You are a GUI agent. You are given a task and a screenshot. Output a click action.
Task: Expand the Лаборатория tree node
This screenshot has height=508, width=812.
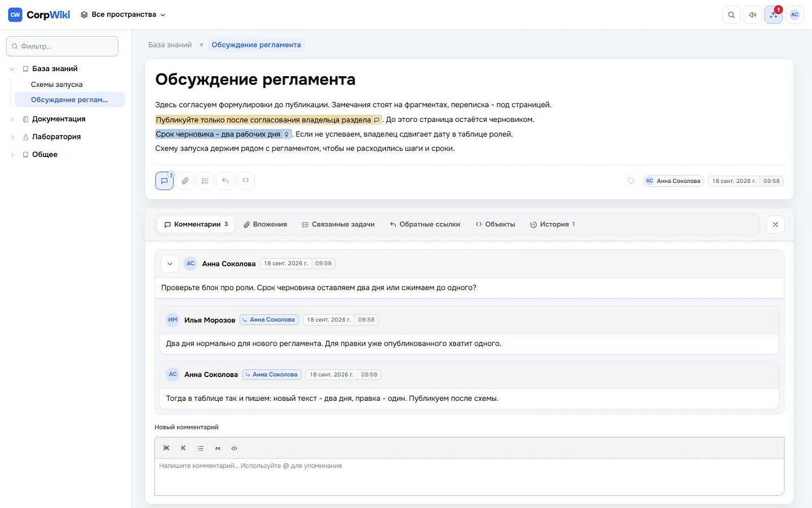(x=12, y=137)
